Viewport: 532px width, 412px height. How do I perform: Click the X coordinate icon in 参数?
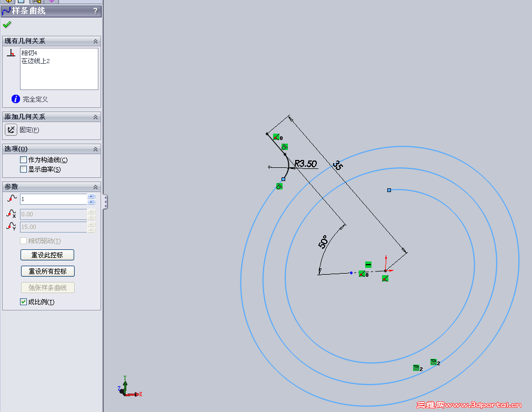click(x=11, y=214)
